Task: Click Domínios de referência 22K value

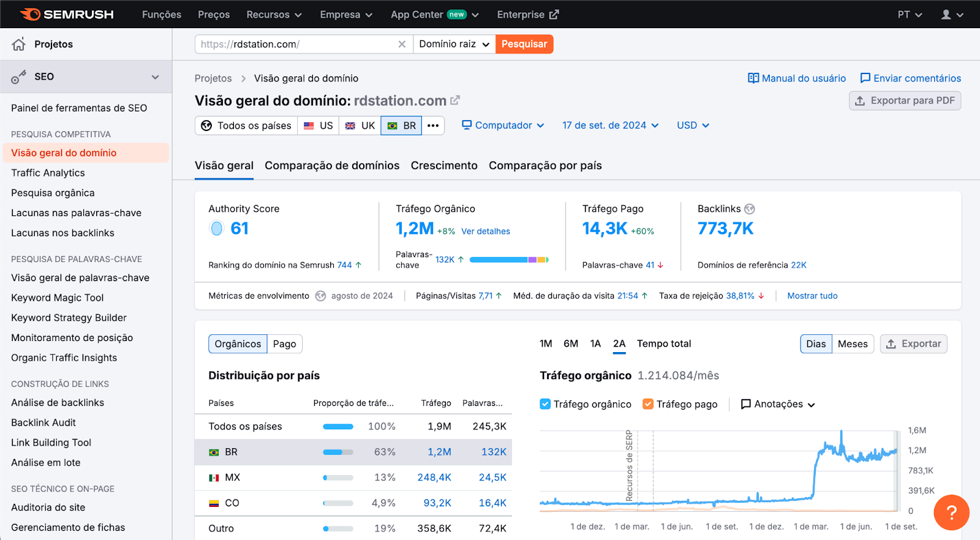Action: [799, 265]
